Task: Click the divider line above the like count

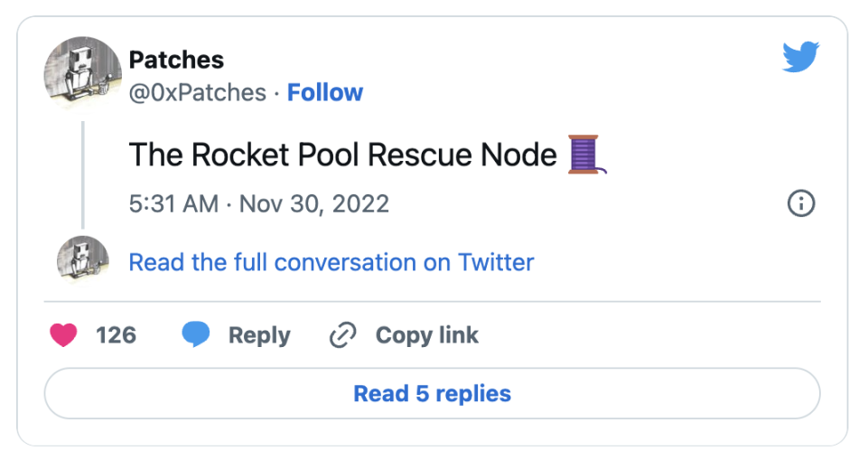Action: [433, 301]
